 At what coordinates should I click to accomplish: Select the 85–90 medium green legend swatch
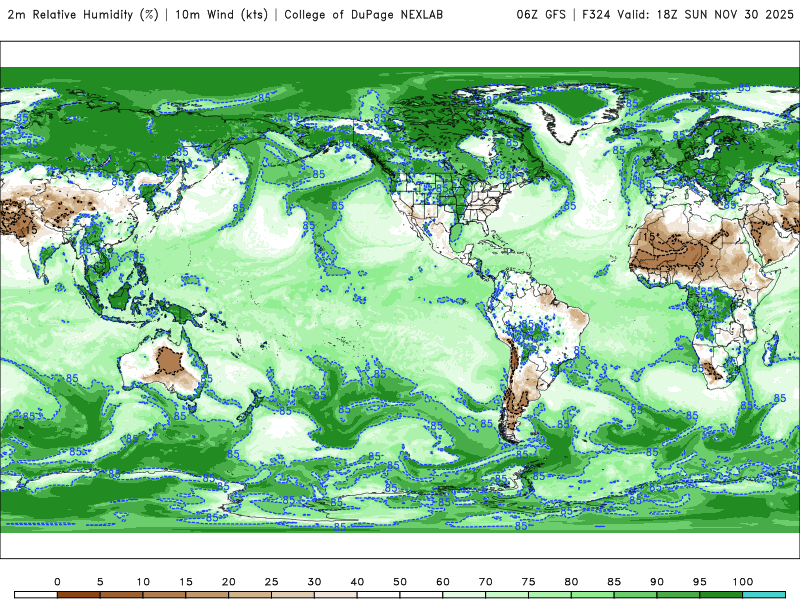coord(636,595)
